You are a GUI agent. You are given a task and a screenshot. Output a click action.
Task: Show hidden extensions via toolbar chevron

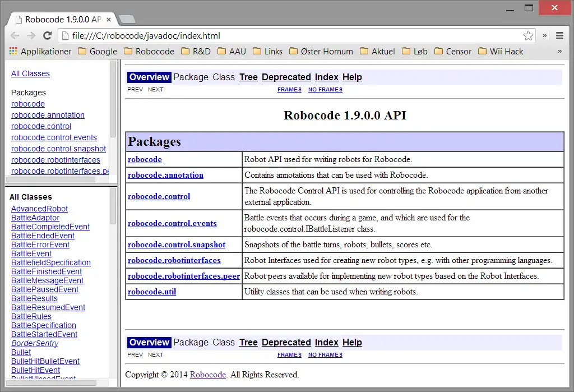(x=545, y=35)
